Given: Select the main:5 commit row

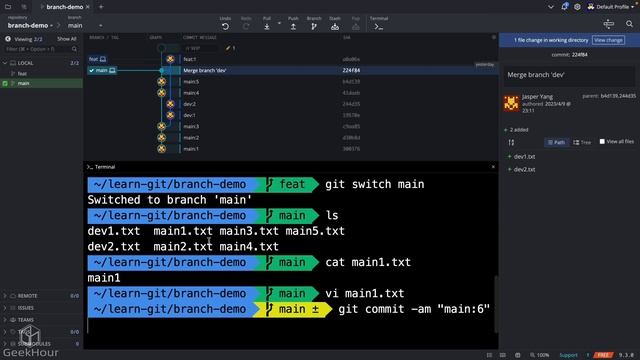Looking at the screenshot, I should 291,82.
